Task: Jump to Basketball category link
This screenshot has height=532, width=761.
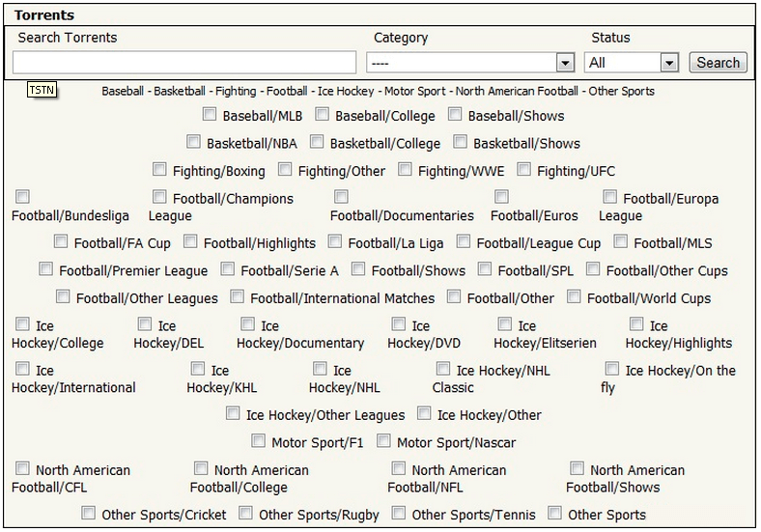Action: (x=179, y=92)
